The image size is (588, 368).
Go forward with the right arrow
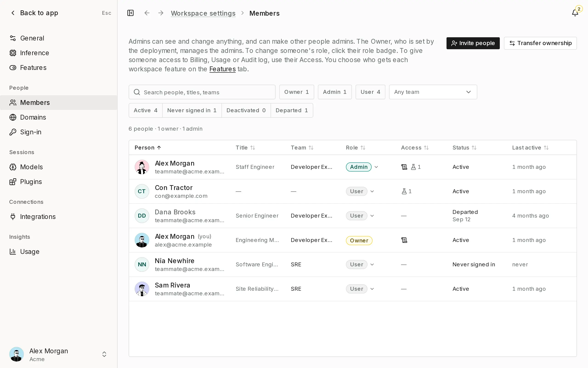pyautogui.click(x=161, y=13)
